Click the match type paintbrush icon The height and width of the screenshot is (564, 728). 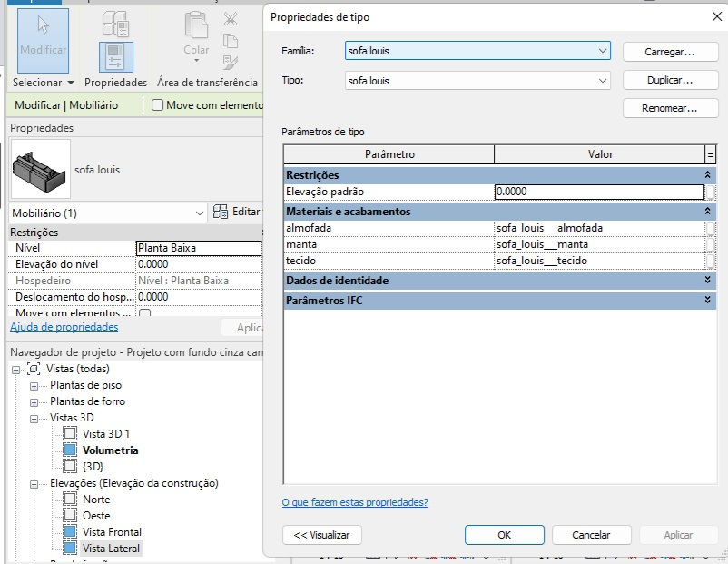[x=231, y=62]
